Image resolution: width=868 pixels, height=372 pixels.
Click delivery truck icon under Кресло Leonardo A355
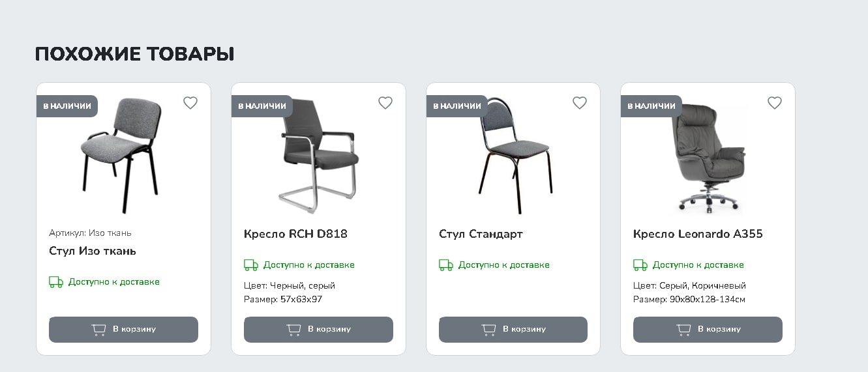click(640, 265)
